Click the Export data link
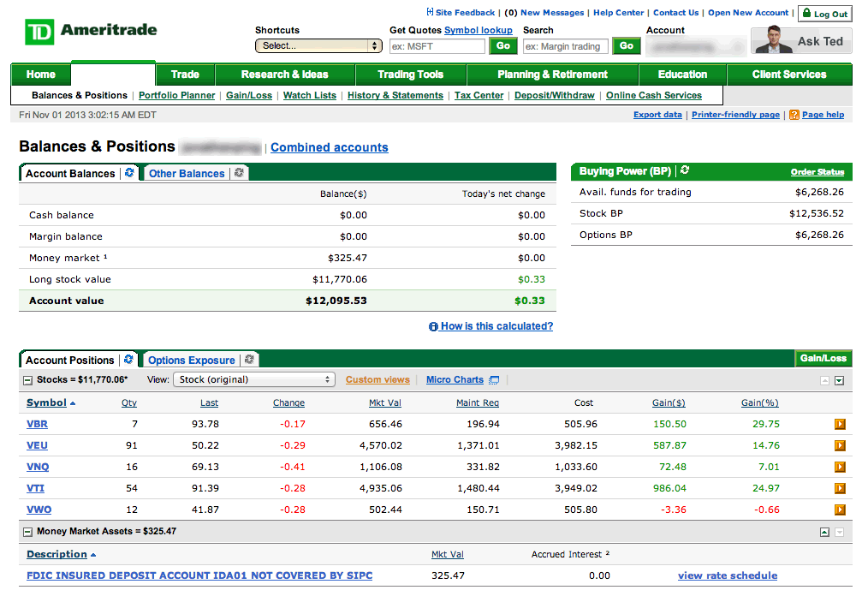Viewport: 868px width, 602px height. [657, 115]
